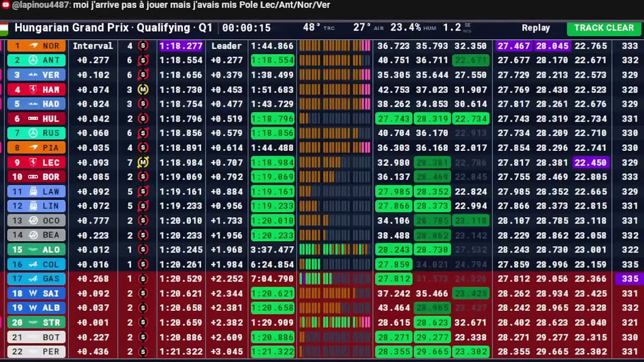Click Antonelli green sector 22.671
Viewport: 644px width, 362px height.
tap(470, 60)
